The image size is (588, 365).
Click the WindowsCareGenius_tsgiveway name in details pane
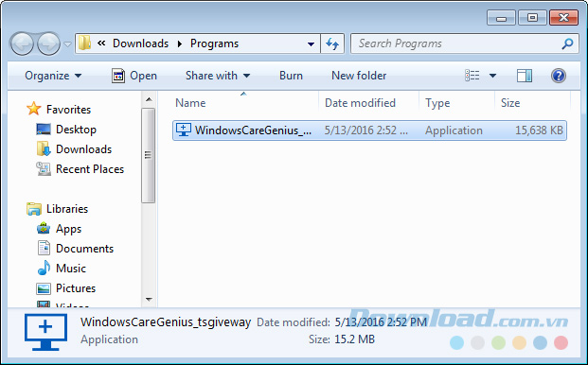click(166, 322)
